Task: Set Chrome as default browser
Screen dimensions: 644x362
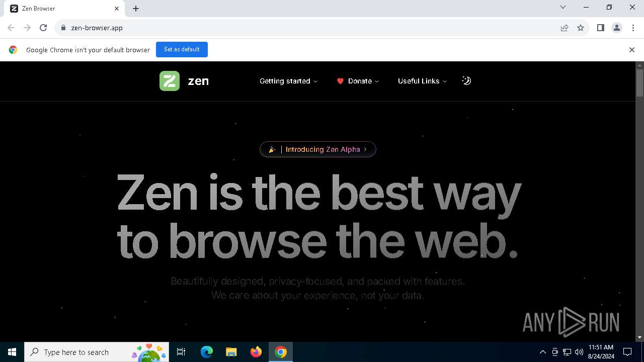Action: (x=182, y=49)
